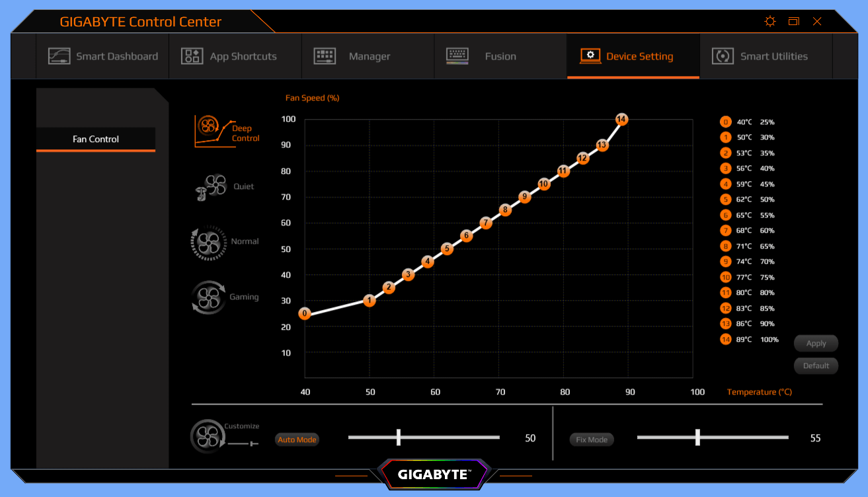The image size is (868, 497).
Task: Click the Fusion keyboard icon
Action: (x=457, y=56)
